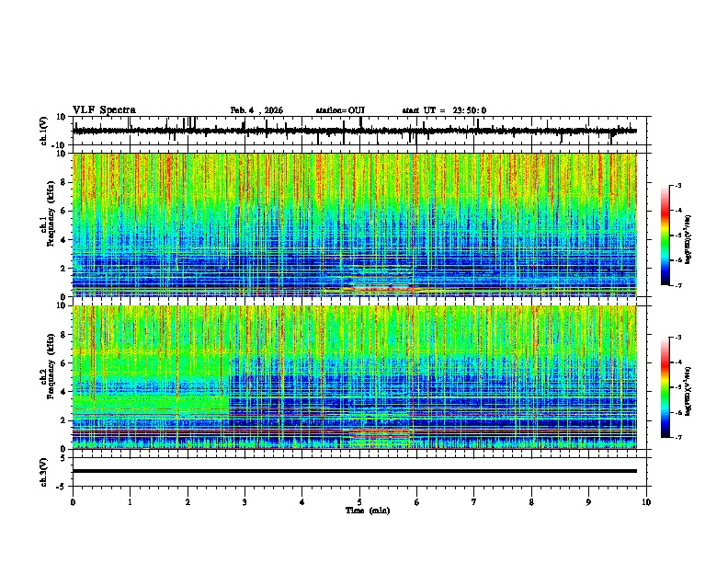Click the "ch.1(V)" waveform axis label
This screenshot has height=563, width=728.
pyautogui.click(x=44, y=131)
